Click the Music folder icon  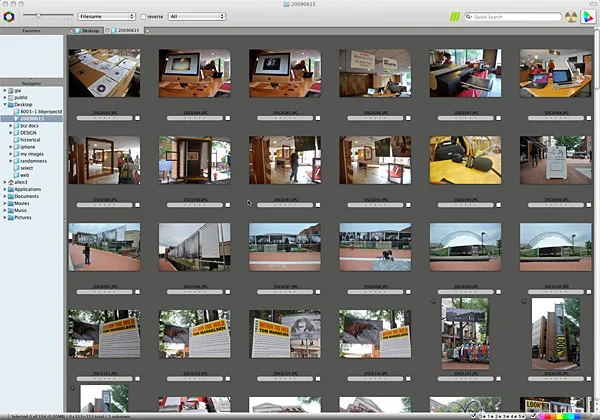pyautogui.click(x=11, y=210)
